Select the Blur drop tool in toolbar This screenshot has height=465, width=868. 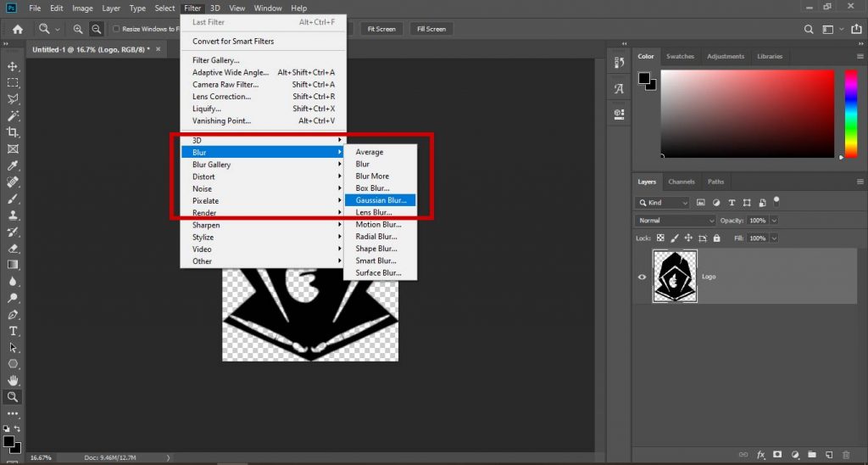[12, 282]
